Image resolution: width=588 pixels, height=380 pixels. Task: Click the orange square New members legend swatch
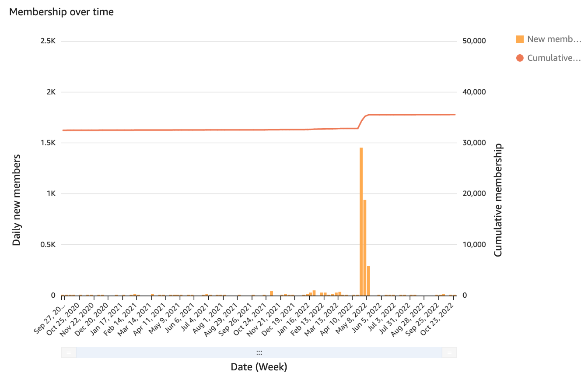pyautogui.click(x=520, y=39)
